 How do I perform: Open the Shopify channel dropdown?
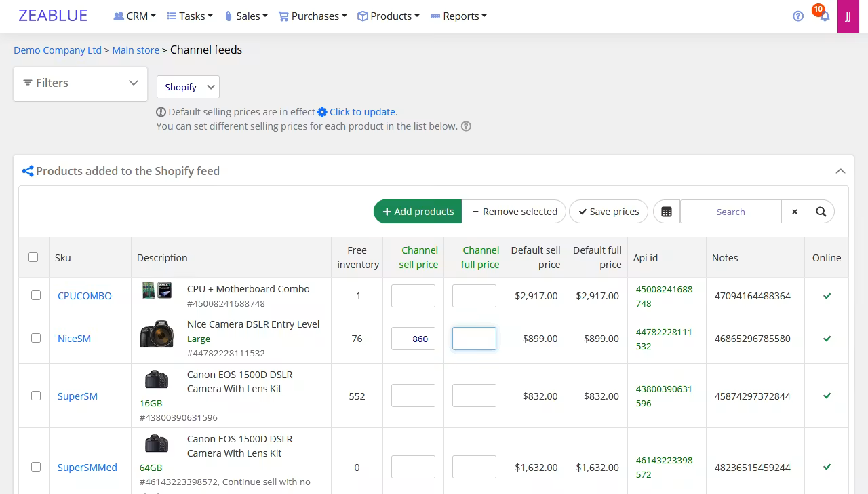coord(188,87)
